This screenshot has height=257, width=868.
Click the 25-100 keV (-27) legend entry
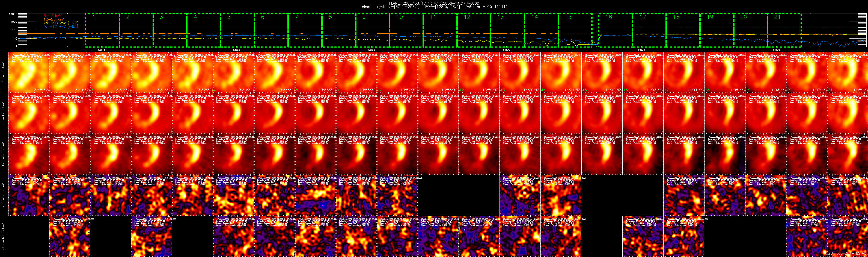click(x=61, y=23)
